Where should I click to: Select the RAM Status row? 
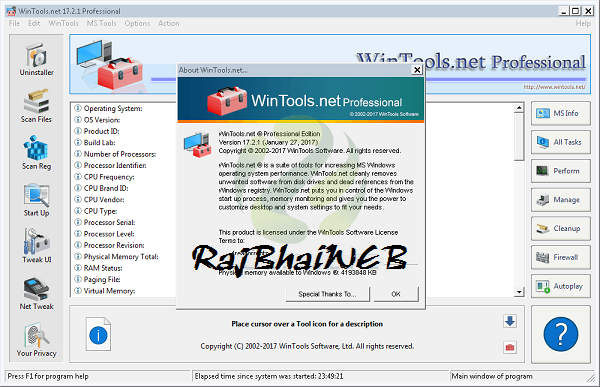pyautogui.click(x=98, y=268)
